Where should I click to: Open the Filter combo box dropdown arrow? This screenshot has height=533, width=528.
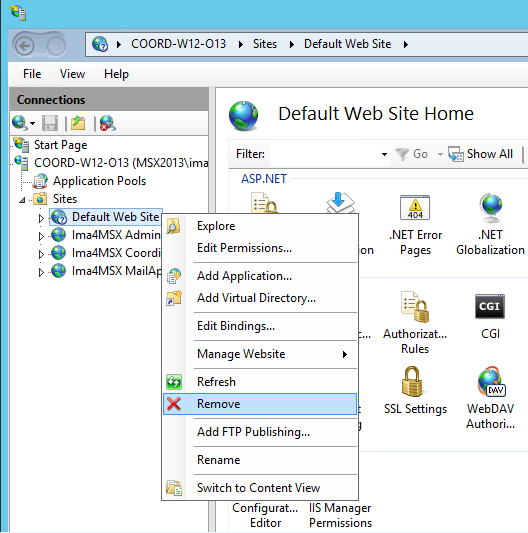pyautogui.click(x=384, y=154)
